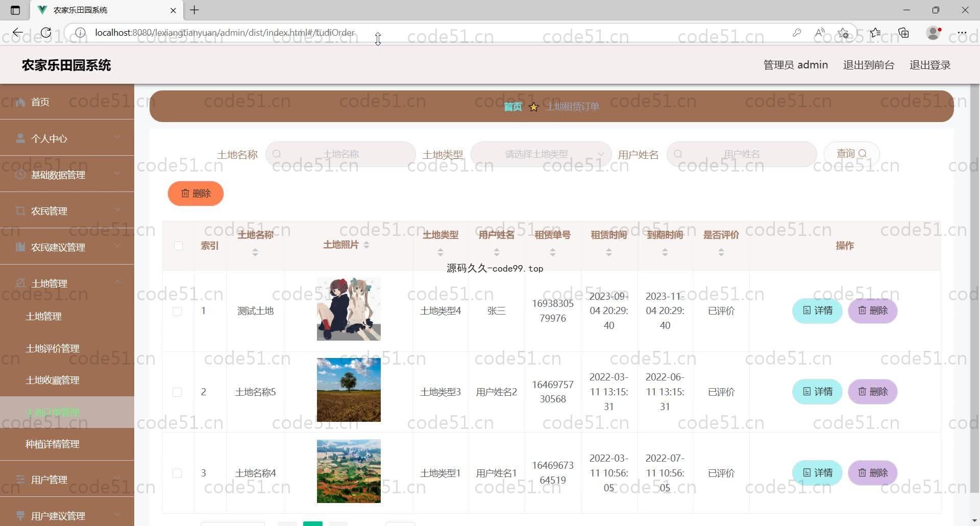View 详情 for the 测试土地 row
Viewport: 980px width, 526px height.
pos(817,310)
